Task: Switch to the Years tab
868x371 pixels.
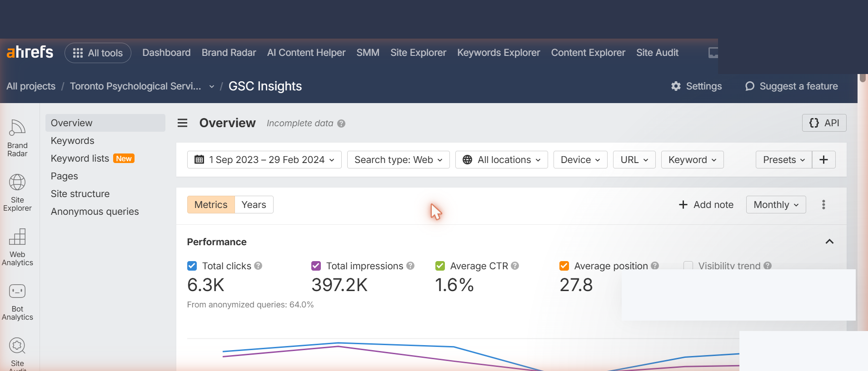Action: (254, 205)
